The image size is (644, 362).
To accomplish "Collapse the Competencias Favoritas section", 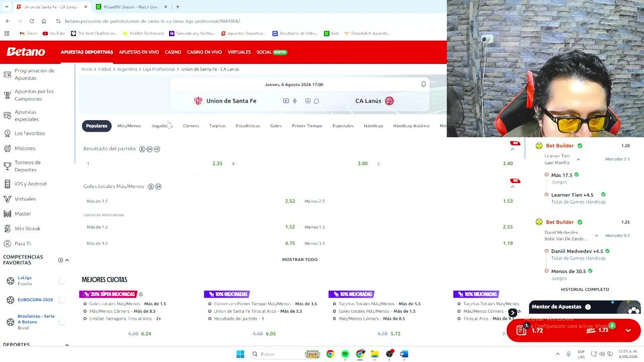I will (67, 260).
